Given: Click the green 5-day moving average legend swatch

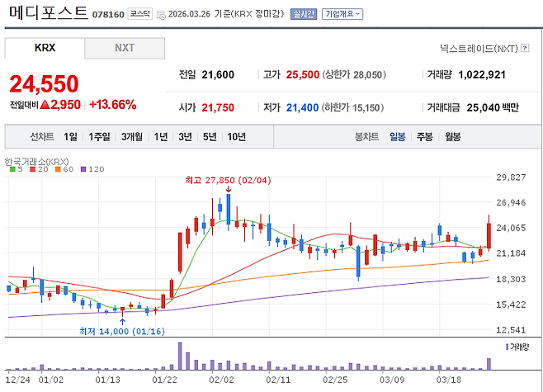Looking at the screenshot, I should click(x=13, y=169).
